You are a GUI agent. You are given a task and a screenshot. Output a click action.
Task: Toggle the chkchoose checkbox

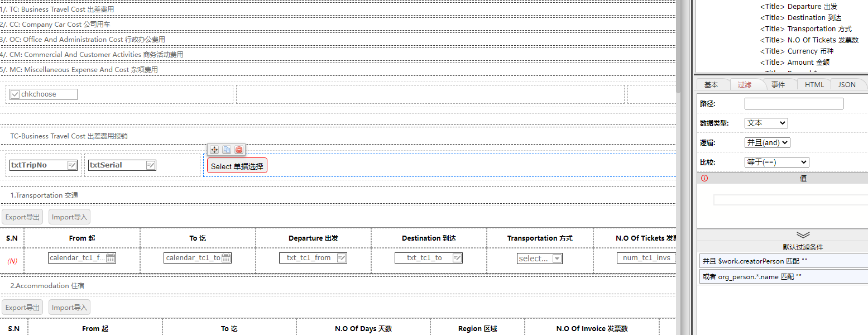[15, 94]
